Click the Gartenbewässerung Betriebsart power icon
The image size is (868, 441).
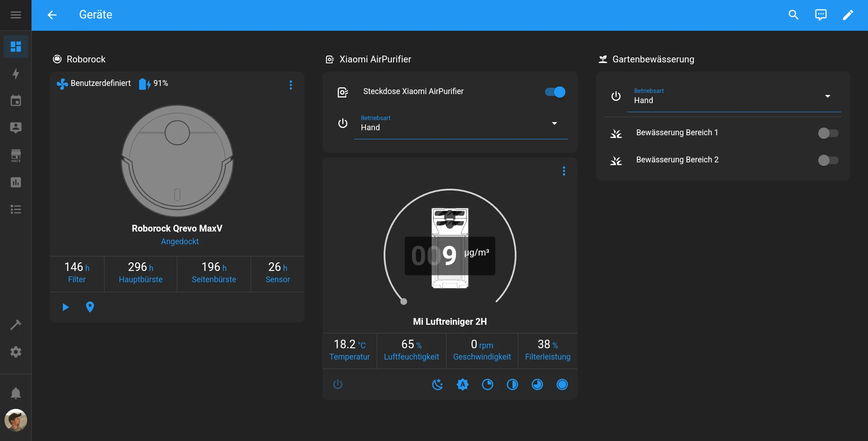coord(616,96)
